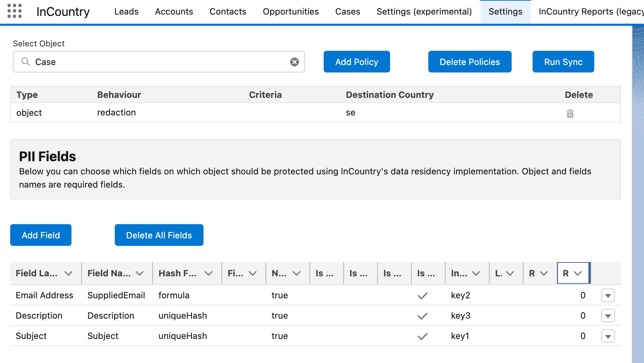Screen dimensions: 644x363
Task: Expand the Hash Function column header menu
Action: tap(209, 273)
